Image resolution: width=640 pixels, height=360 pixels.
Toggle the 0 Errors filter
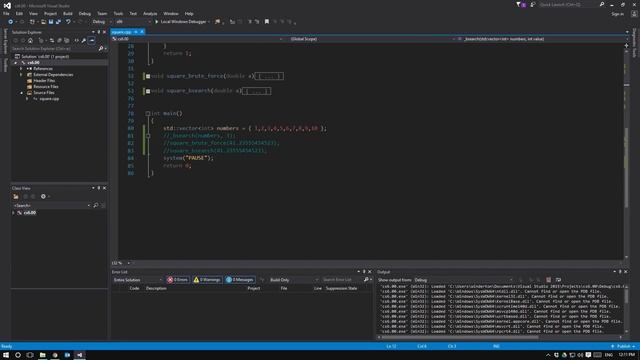(x=178, y=280)
